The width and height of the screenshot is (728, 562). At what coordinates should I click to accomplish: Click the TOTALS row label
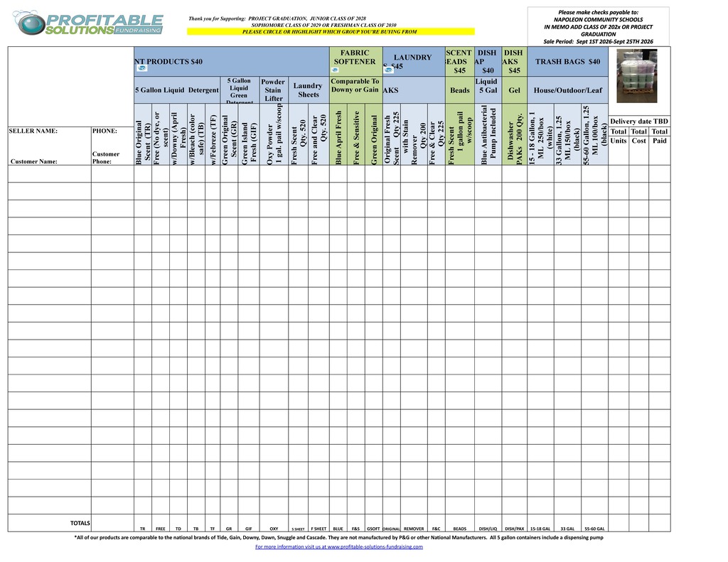click(80, 523)
